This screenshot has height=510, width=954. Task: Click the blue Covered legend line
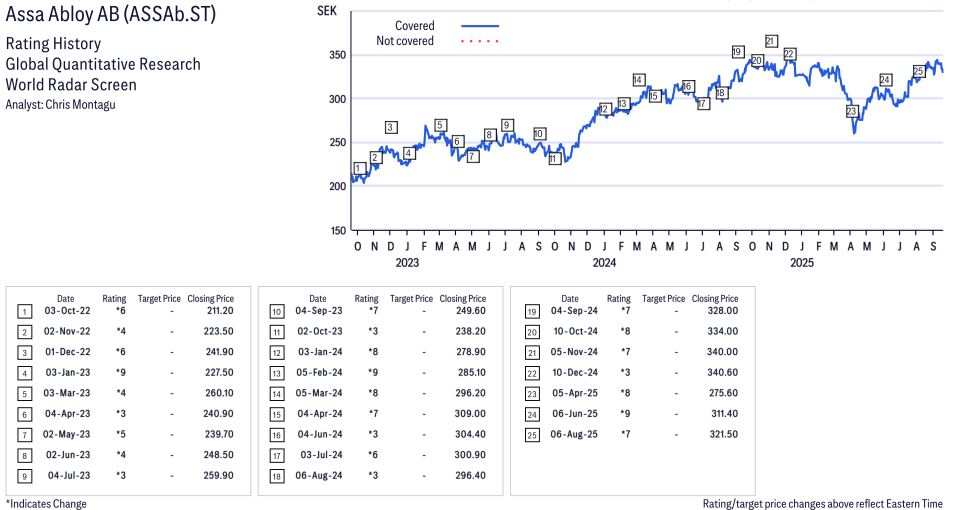coord(480,26)
